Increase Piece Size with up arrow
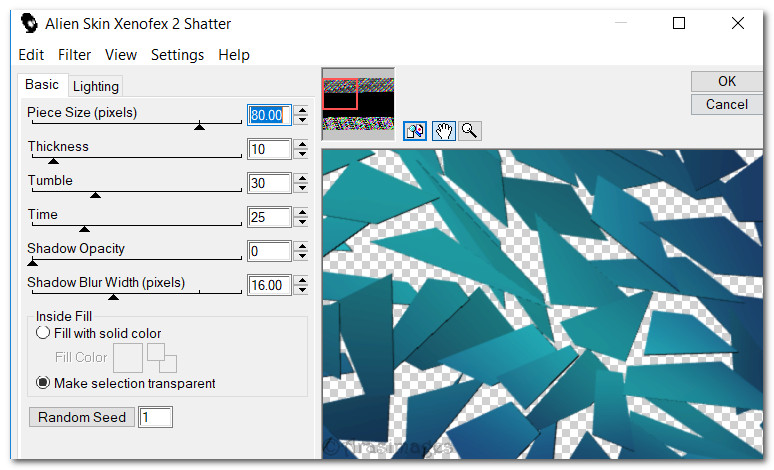Viewport: 774px width, 470px height. (x=302, y=110)
